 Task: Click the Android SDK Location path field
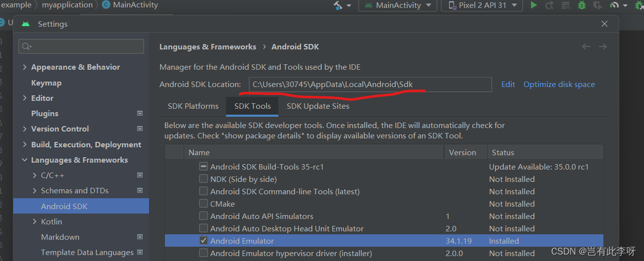(370, 84)
